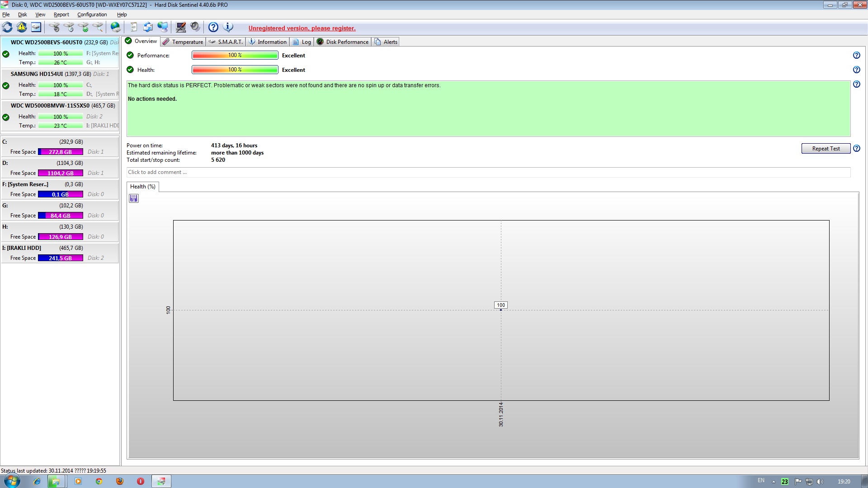Click the speaker sound toolbar icon
The height and width of the screenshot is (488, 868).
195,27
